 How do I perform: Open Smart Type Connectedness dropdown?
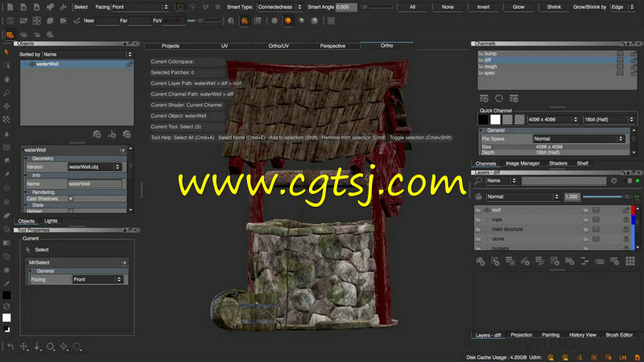279,7
